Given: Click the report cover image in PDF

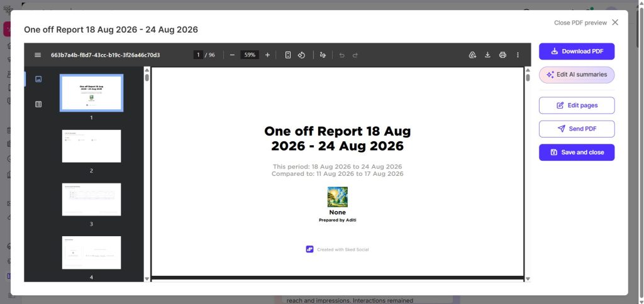Looking at the screenshot, I should point(338,197).
